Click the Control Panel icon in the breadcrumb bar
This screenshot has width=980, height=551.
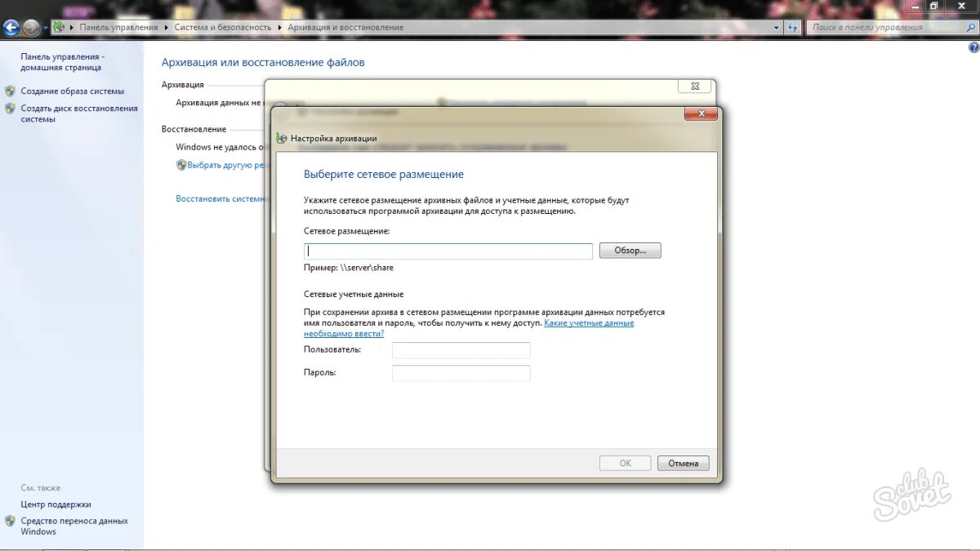[59, 26]
